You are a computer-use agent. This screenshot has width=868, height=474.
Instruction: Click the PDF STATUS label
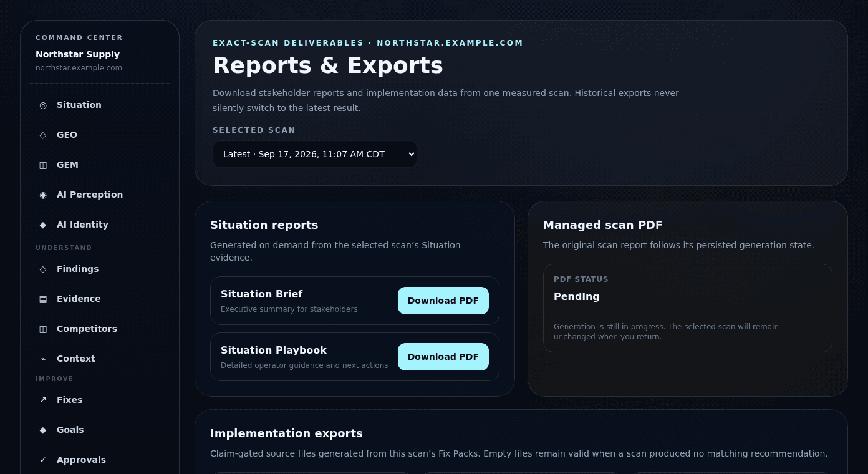(x=581, y=279)
